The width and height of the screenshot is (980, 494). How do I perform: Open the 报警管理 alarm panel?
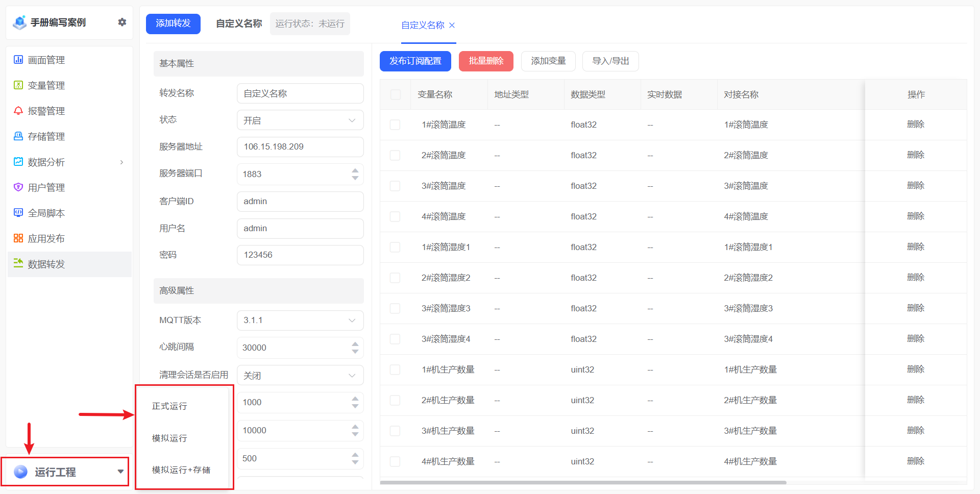(x=46, y=111)
